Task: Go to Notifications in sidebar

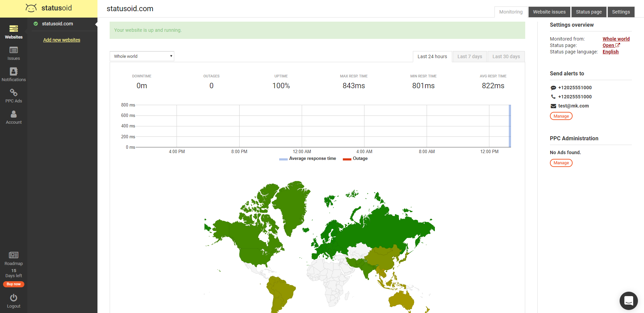Action: (14, 72)
